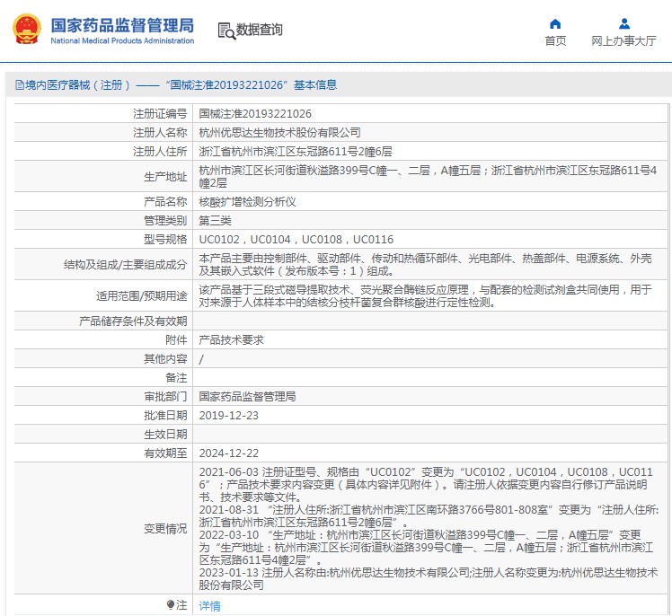
Task: Go to 首页 home link text
Action: (555, 40)
